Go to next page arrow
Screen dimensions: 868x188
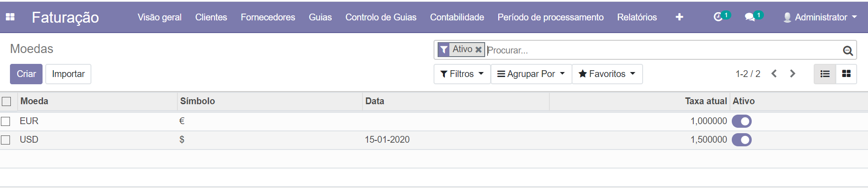[792, 74]
